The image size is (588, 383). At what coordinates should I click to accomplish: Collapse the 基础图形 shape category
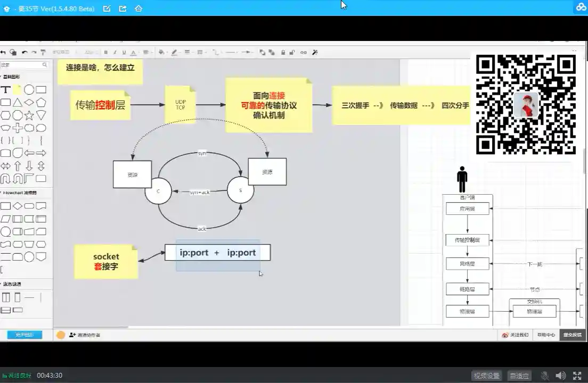(x=11, y=77)
